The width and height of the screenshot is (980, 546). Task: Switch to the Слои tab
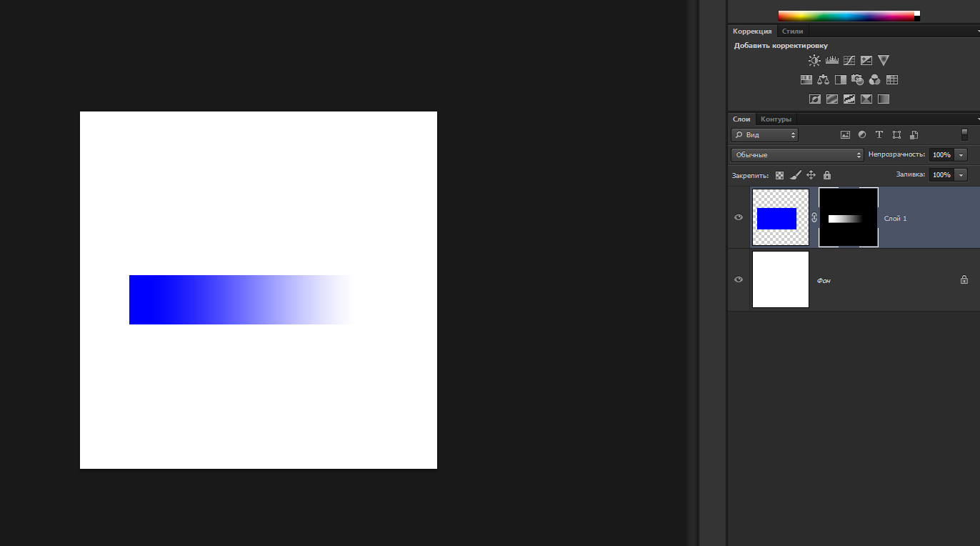pyautogui.click(x=741, y=119)
